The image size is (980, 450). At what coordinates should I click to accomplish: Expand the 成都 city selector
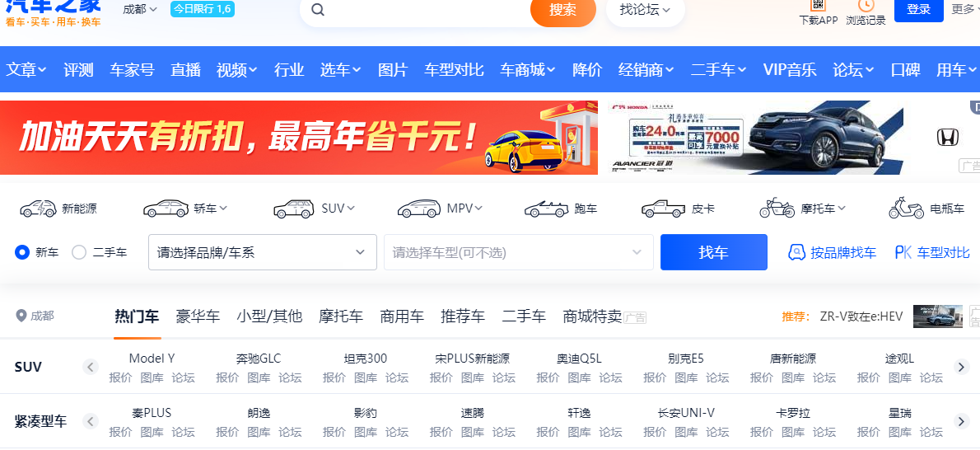pyautogui.click(x=140, y=9)
